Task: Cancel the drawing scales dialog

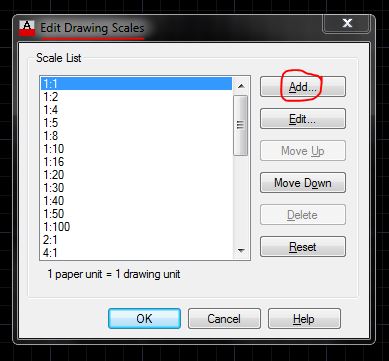Action: click(224, 319)
